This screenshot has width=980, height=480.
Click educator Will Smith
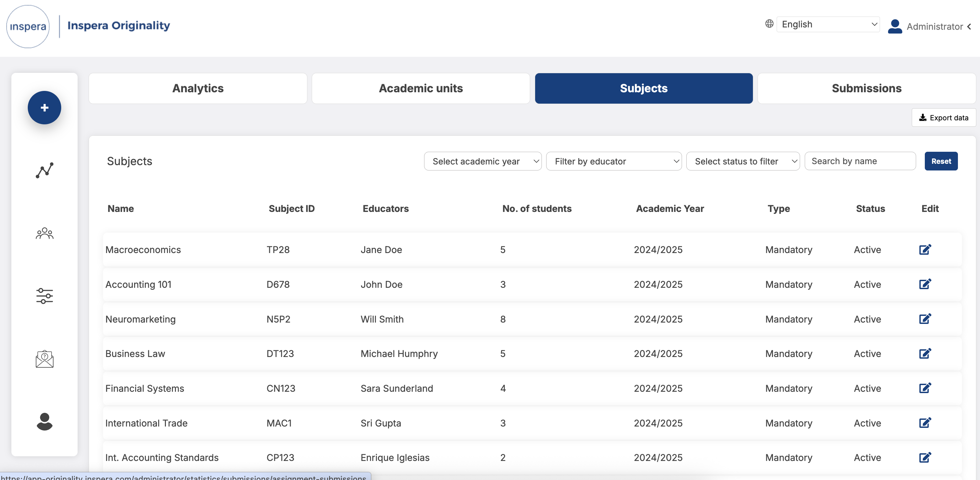382,319
